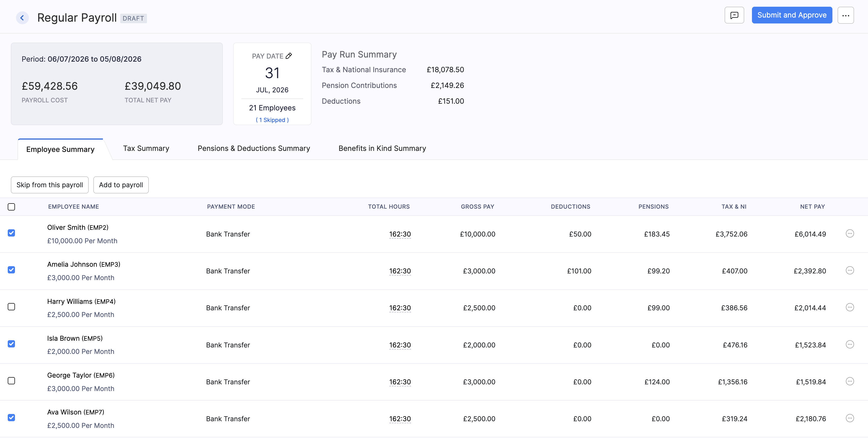
Task: Click the Tax & NI column header
Action: coord(734,207)
